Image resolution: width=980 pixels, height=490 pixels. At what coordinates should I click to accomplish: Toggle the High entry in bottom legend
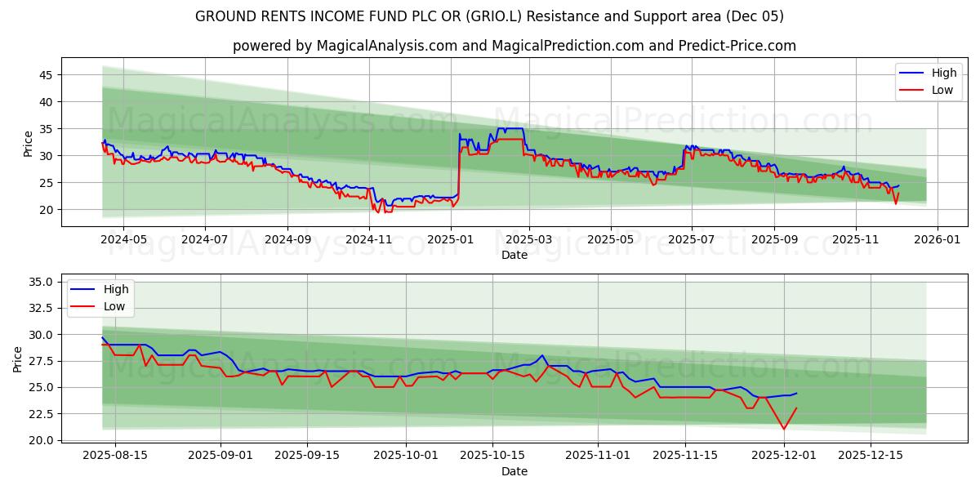(x=117, y=289)
